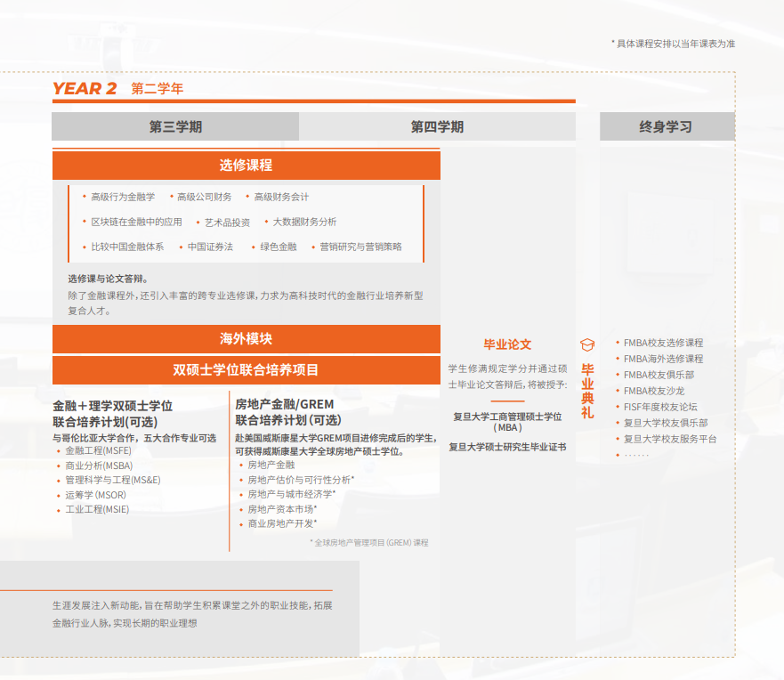The image size is (784, 680).
Task: Click the 高级财务会计 course
Action: pos(281,197)
